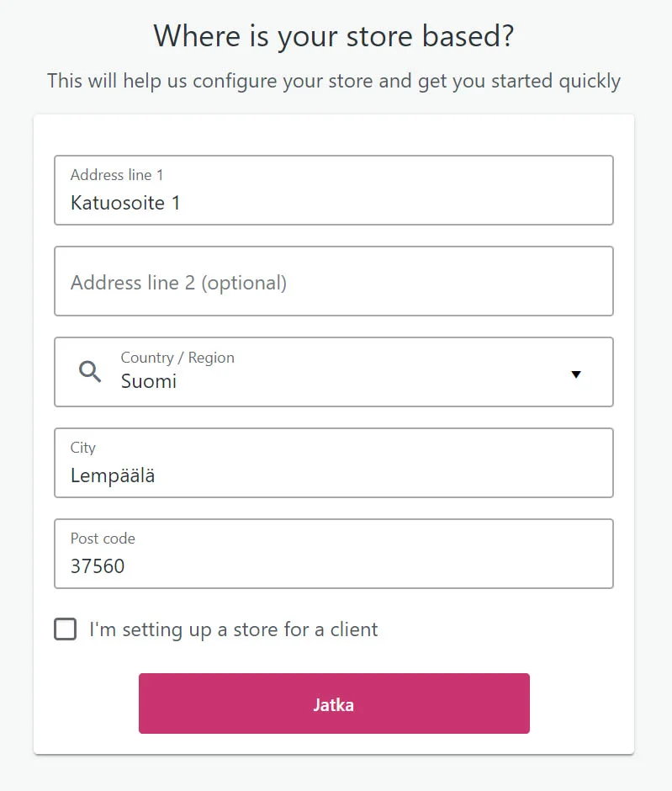Click the "Address line 1" floating label
This screenshot has width=672, height=791.
pyautogui.click(x=117, y=175)
